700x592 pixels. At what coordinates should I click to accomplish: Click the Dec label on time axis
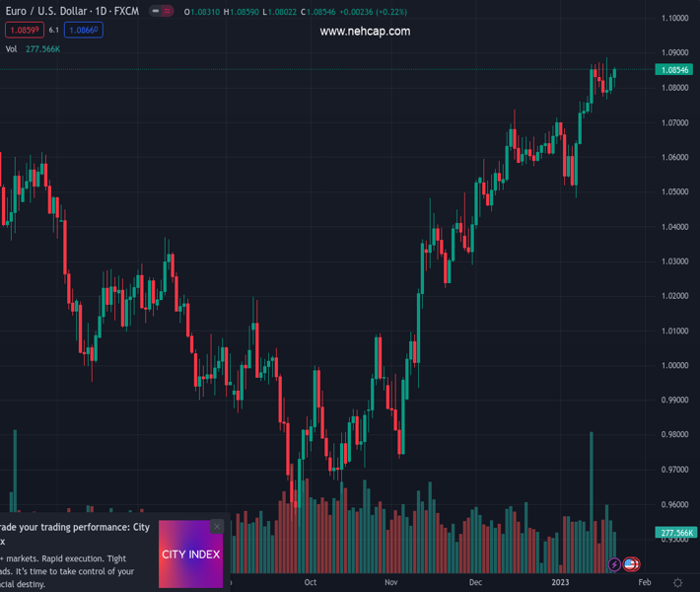click(476, 583)
